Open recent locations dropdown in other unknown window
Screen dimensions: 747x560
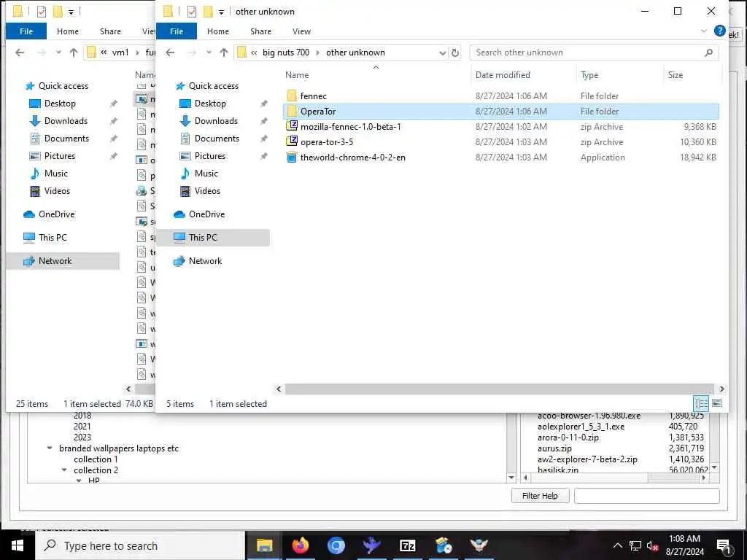209,52
